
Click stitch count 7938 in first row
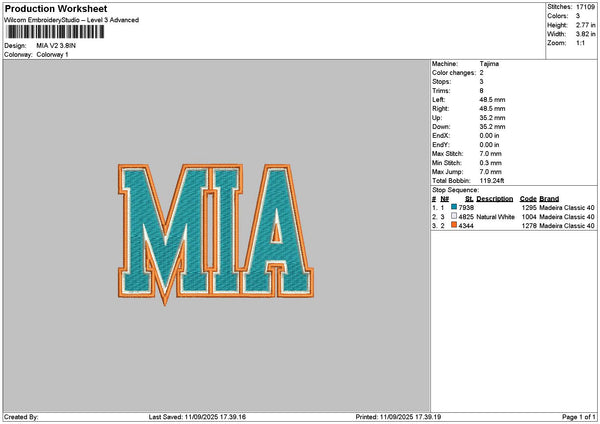point(466,208)
